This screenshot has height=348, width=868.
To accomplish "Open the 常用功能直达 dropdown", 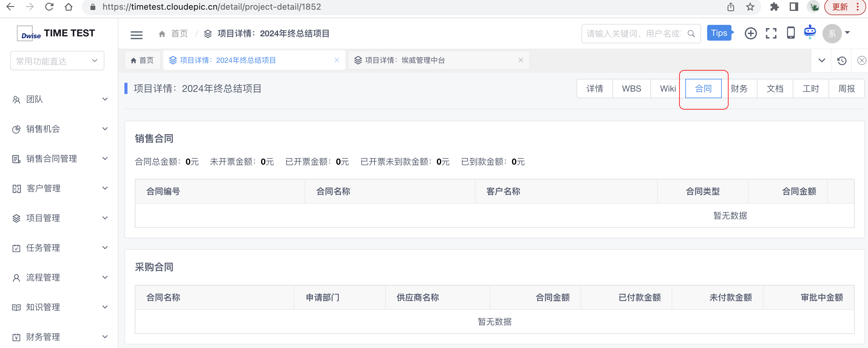I will point(57,61).
